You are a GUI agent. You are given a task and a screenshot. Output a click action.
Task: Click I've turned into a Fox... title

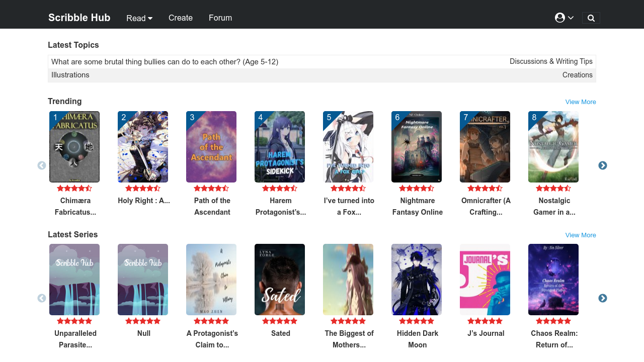pyautogui.click(x=349, y=206)
